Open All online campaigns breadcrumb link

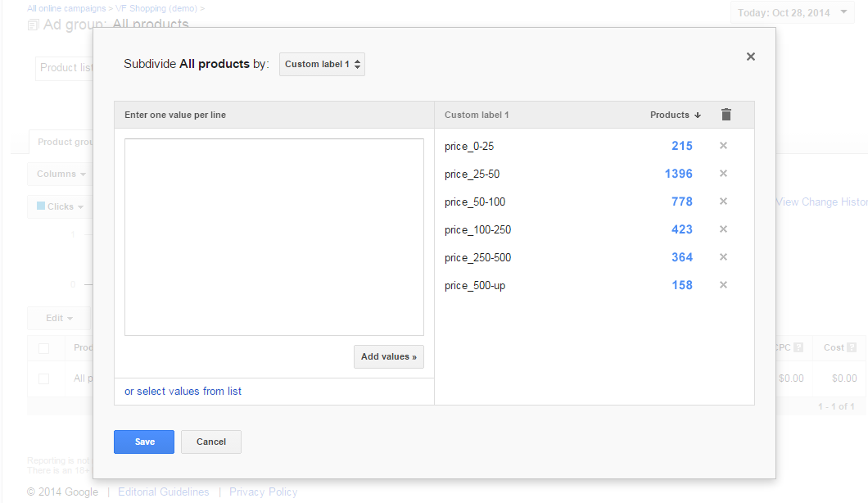[66, 8]
